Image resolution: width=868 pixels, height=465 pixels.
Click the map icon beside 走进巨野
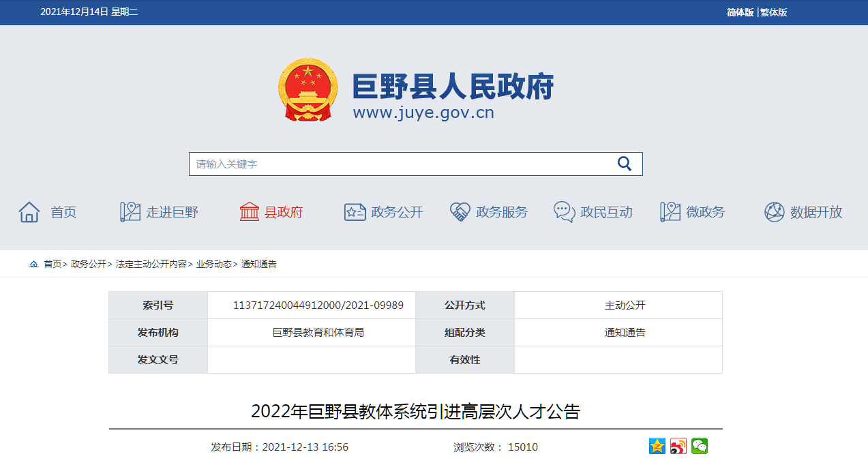coord(130,212)
